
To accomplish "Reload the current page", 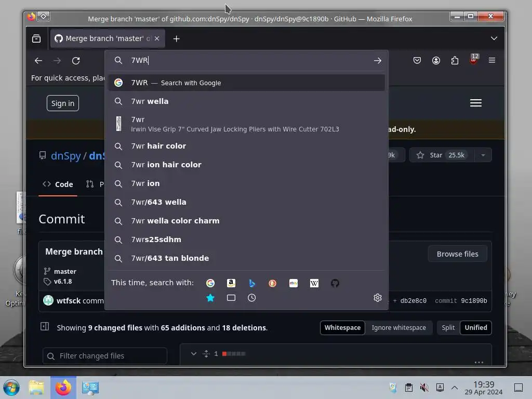I will click(x=76, y=61).
